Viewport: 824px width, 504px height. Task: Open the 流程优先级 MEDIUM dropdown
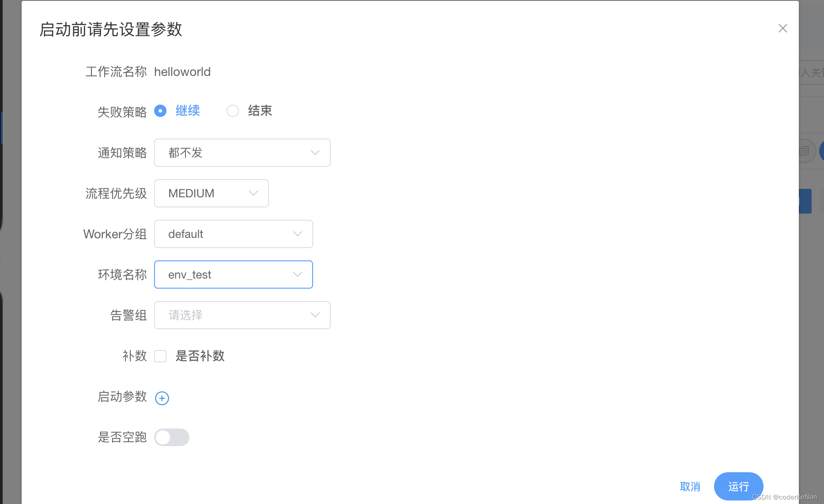click(x=212, y=193)
